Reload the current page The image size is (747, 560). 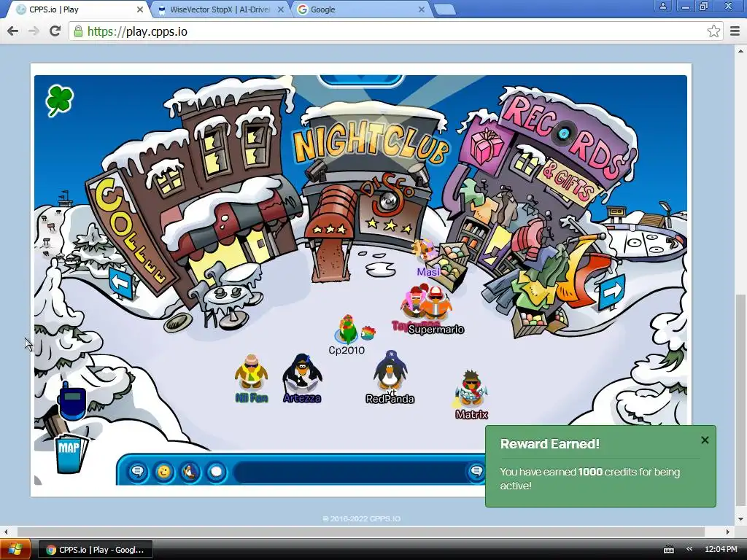[55, 31]
